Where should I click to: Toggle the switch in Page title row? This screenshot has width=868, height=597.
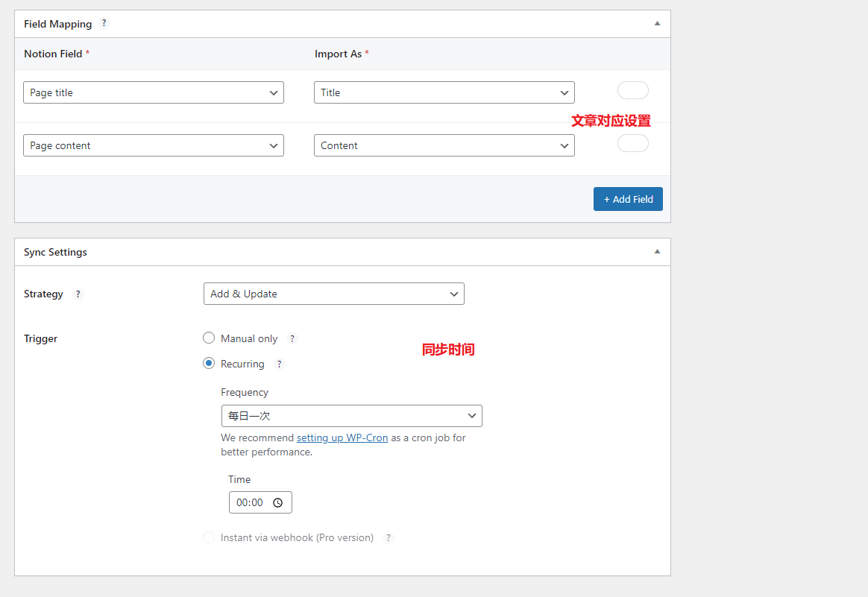(632, 91)
